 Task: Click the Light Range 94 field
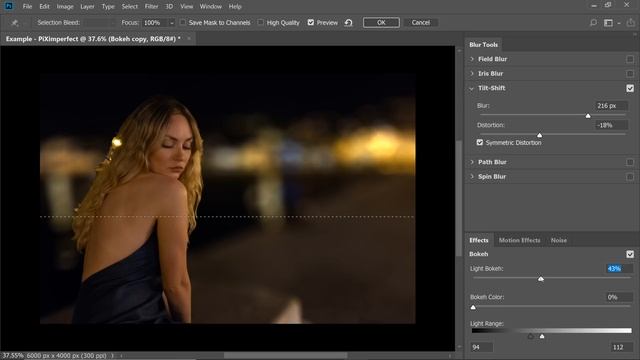click(x=481, y=347)
